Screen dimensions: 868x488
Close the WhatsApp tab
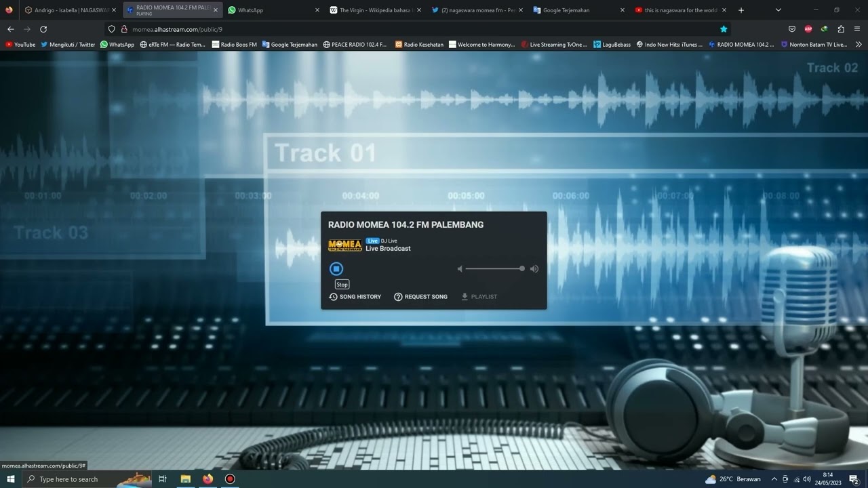[x=317, y=10]
